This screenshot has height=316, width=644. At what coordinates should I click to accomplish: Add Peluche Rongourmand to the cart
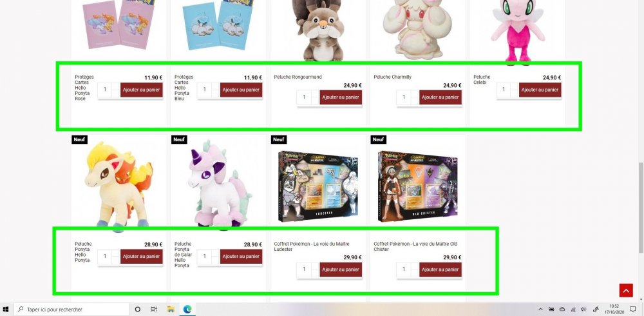click(x=341, y=97)
